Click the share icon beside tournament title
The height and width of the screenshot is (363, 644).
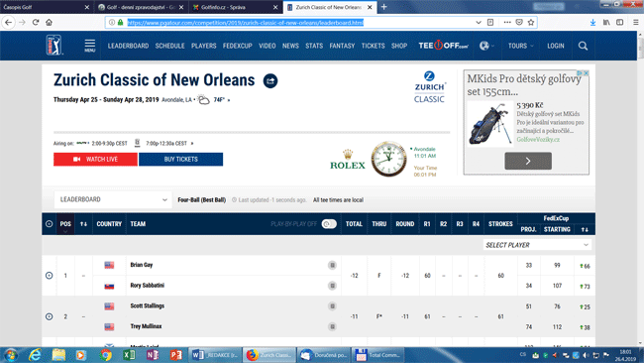[270, 80]
